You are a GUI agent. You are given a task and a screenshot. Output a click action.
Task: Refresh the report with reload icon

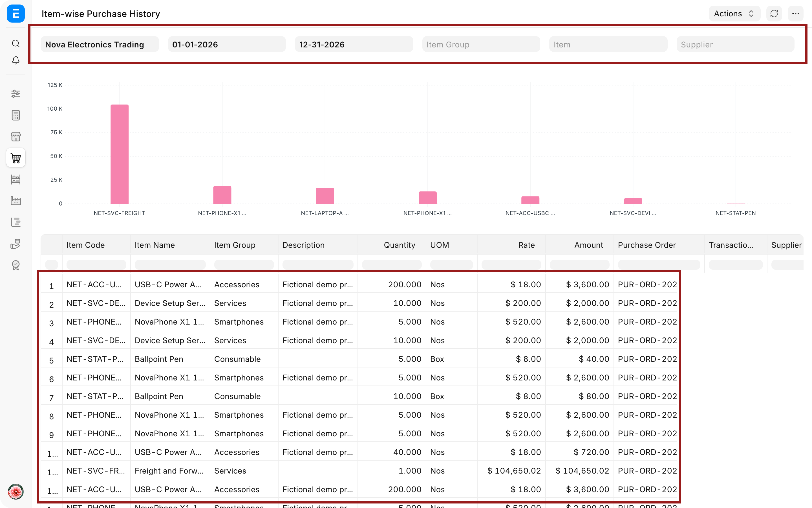774,14
